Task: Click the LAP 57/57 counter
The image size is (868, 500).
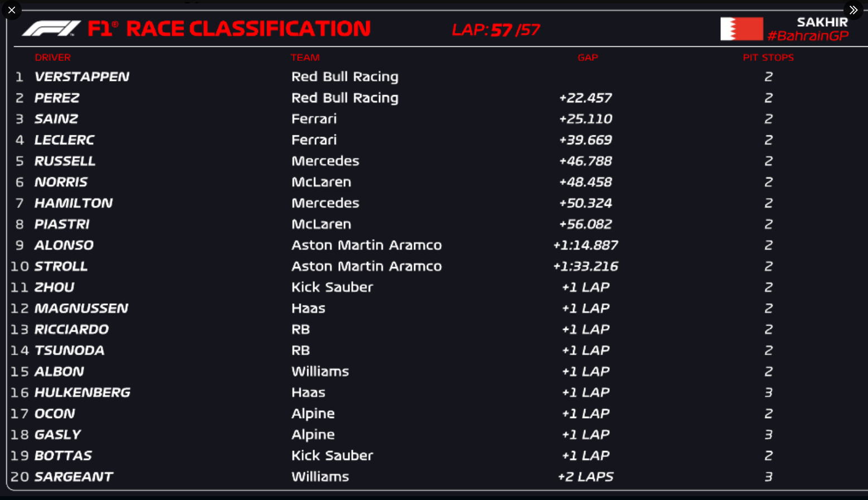Action: tap(496, 30)
